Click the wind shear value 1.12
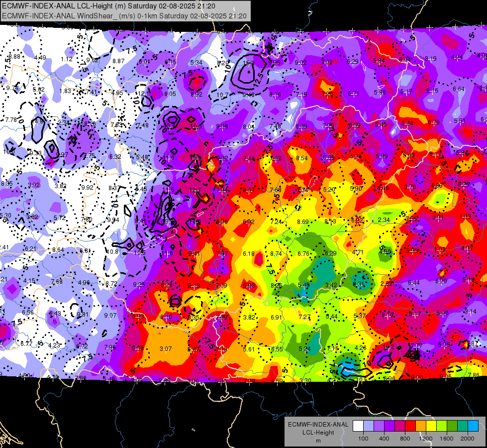The width and height of the screenshot is (487, 448). pyautogui.click(x=67, y=59)
